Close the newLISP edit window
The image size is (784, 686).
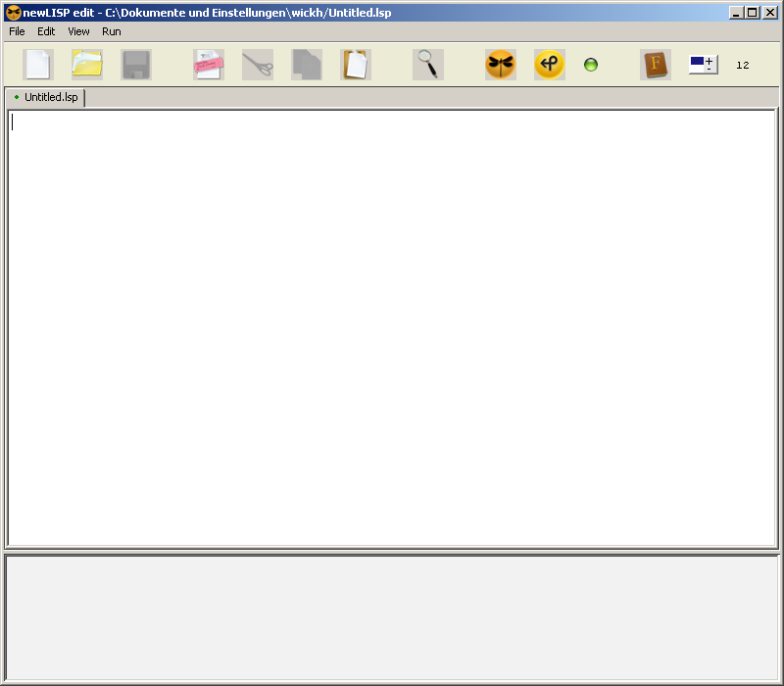pyautogui.click(x=770, y=13)
